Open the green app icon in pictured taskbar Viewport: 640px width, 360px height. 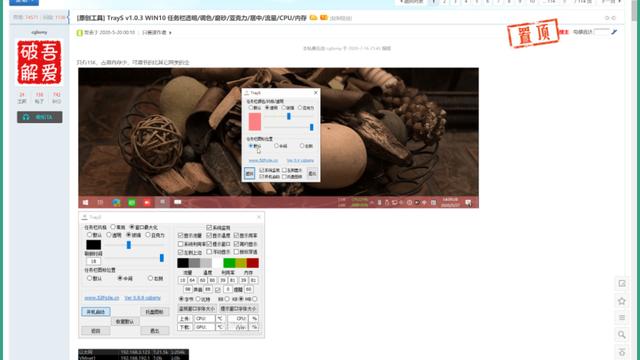coord(132,202)
